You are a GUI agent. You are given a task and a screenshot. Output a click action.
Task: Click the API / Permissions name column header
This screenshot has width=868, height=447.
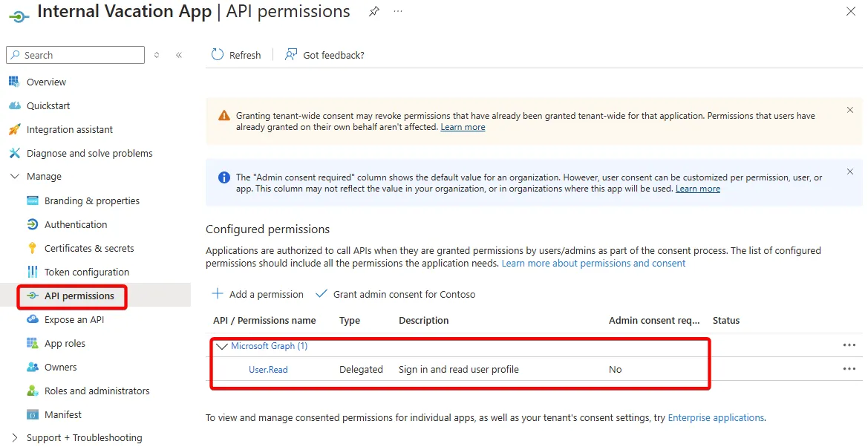[264, 320]
